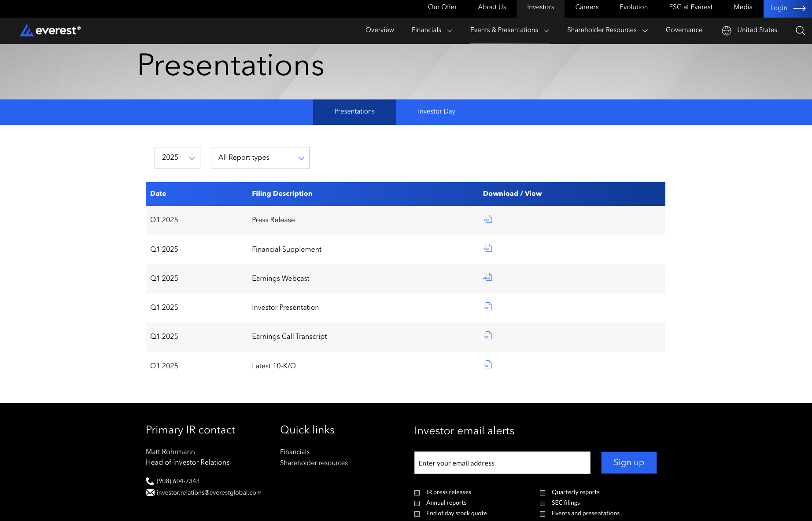Screen dimensions: 812x521
Task: Open the Press Release PDF icon
Action: pyautogui.click(x=487, y=219)
